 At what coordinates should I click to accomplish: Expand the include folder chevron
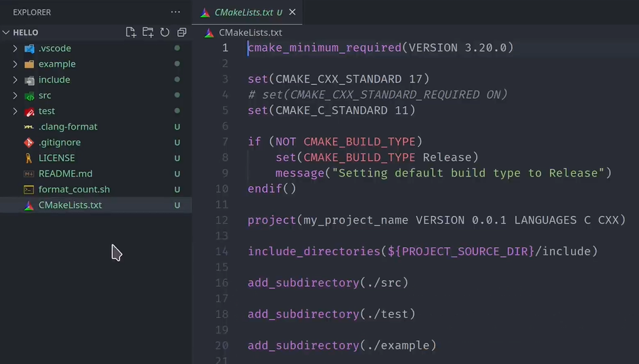click(x=15, y=79)
